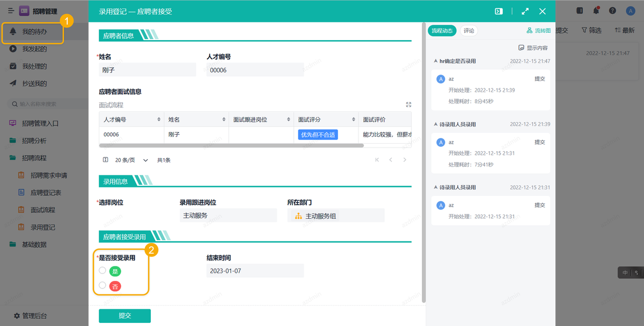Collapse the 招聘流程 folder
The width and height of the screenshot is (644, 326).
tap(34, 158)
